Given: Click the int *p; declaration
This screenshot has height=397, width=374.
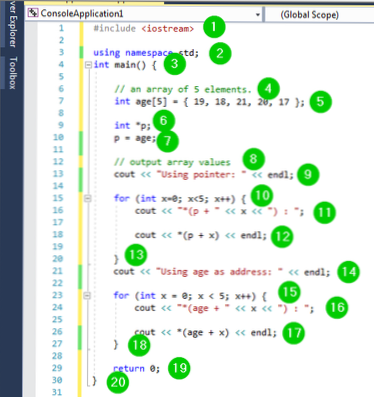Looking at the screenshot, I should click(x=132, y=126).
